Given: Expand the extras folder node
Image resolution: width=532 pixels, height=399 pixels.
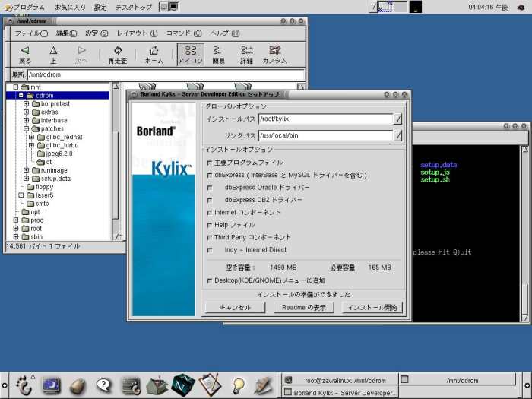Looking at the screenshot, I should point(26,112).
